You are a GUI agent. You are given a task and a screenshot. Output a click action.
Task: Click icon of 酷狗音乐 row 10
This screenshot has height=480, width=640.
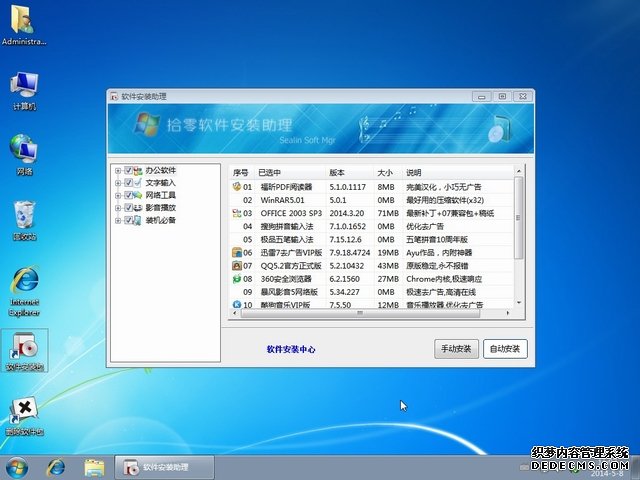pos(237,304)
